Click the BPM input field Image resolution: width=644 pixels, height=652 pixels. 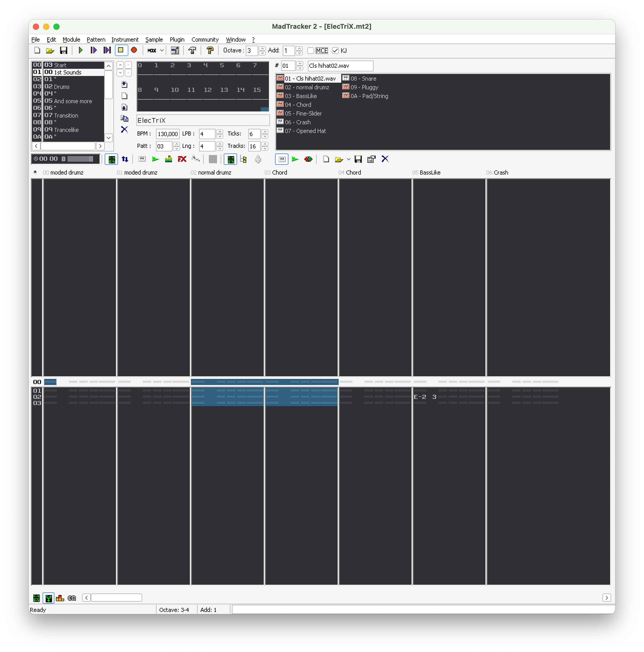(168, 134)
